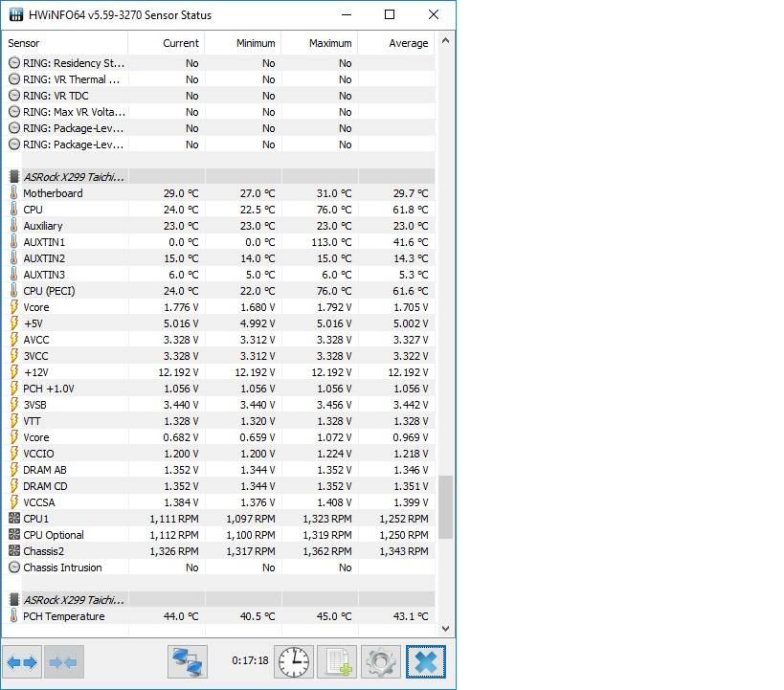Click DRAM AB average value 1.346 V

point(411,470)
